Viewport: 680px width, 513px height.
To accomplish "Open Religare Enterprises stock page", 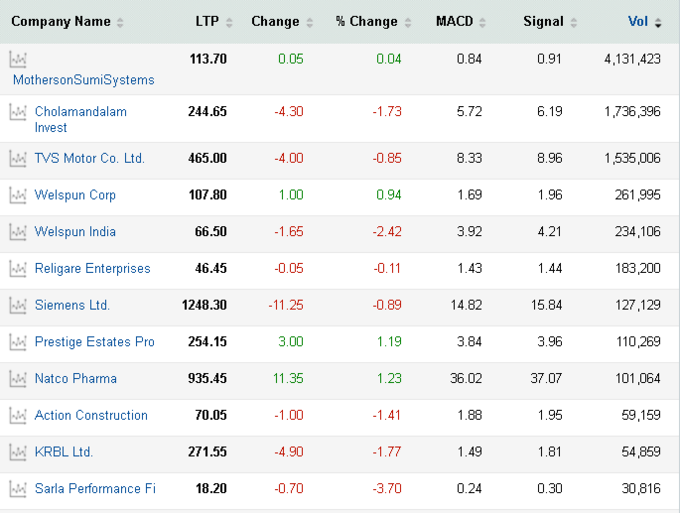I will click(92, 268).
